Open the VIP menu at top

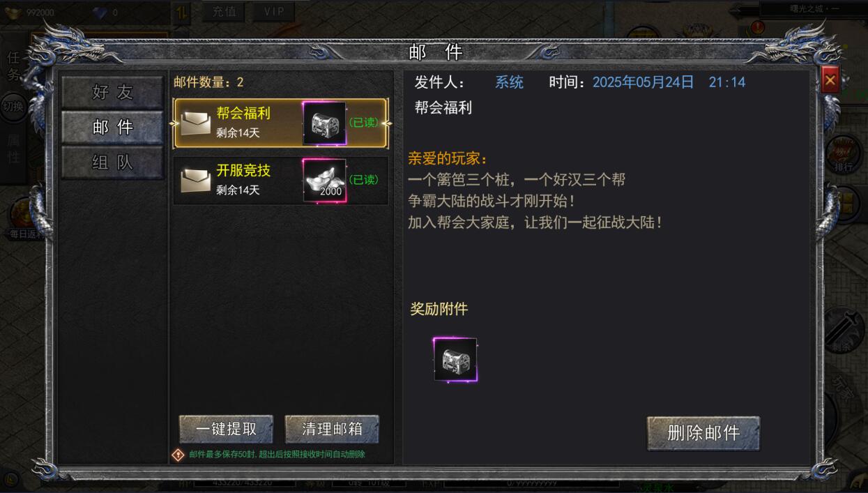[x=274, y=12]
